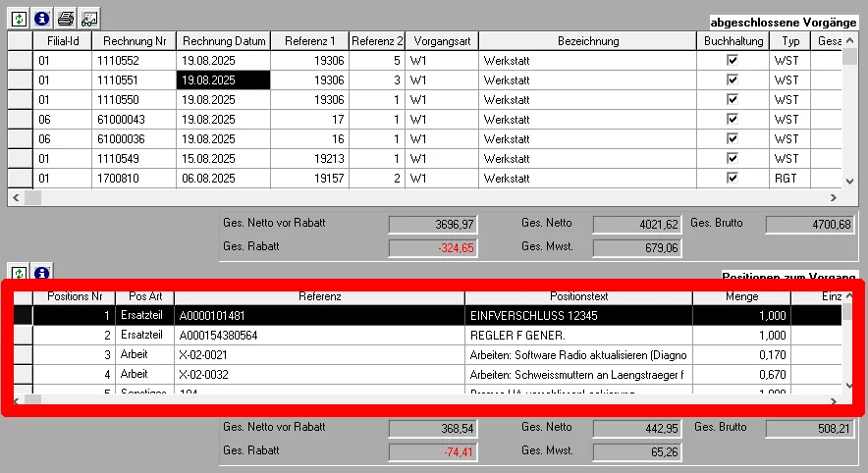Screen dimensions: 868x473
Task: Click the Referenz 1 column header
Action: (x=310, y=41)
